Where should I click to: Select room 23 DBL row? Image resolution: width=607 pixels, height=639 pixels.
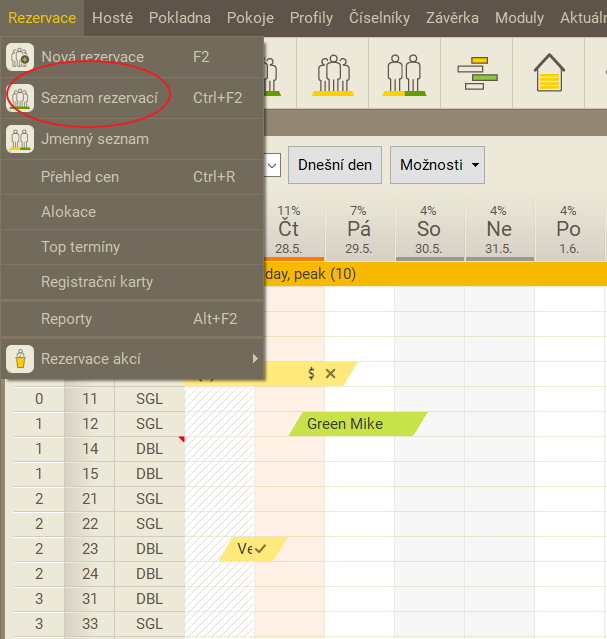point(89,549)
